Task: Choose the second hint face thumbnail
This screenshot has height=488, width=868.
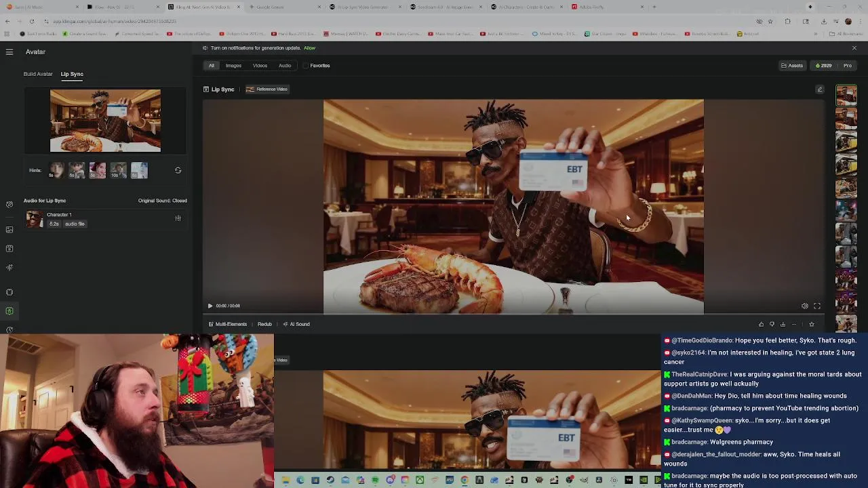Action: (x=77, y=170)
